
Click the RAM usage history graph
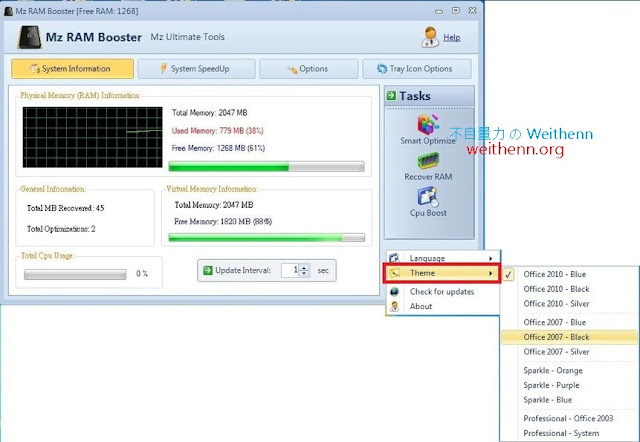[x=93, y=138]
